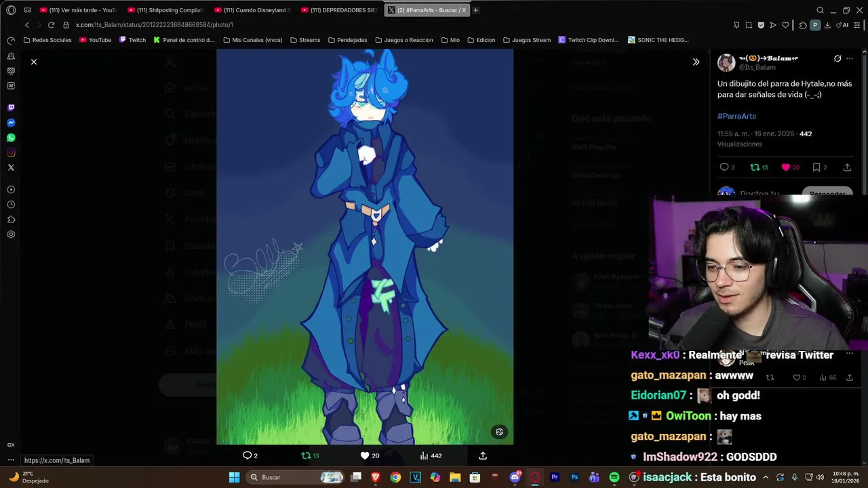Open the browser tab search magnifier
The width and height of the screenshot is (868, 488).
tap(820, 10)
